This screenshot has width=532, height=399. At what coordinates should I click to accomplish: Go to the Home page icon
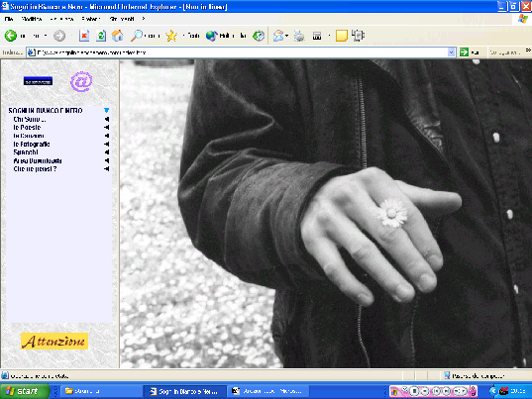pyautogui.click(x=117, y=36)
